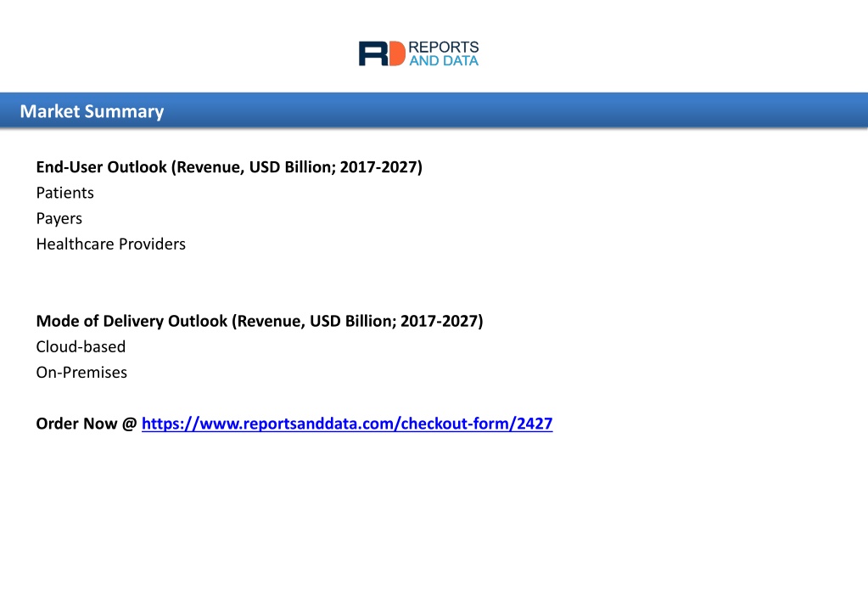Open the reportsanddata.com checkout-form link
Viewport: 868px width, 601px height.
coord(347,424)
